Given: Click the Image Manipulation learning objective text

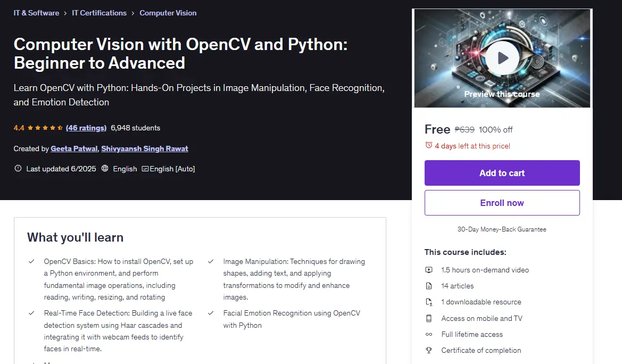Looking at the screenshot, I should 294,279.
